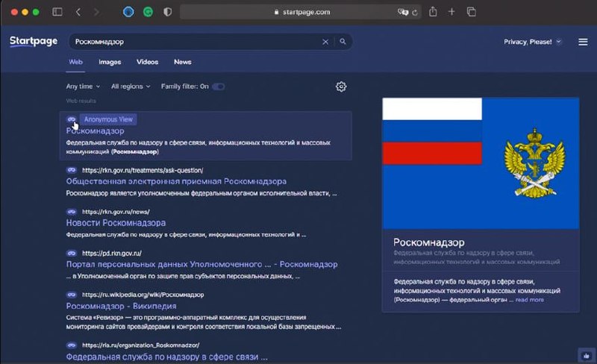Click the Roskomnadzor flag image in the info panel
Image resolution: width=597 pixels, height=364 pixels.
click(x=481, y=163)
